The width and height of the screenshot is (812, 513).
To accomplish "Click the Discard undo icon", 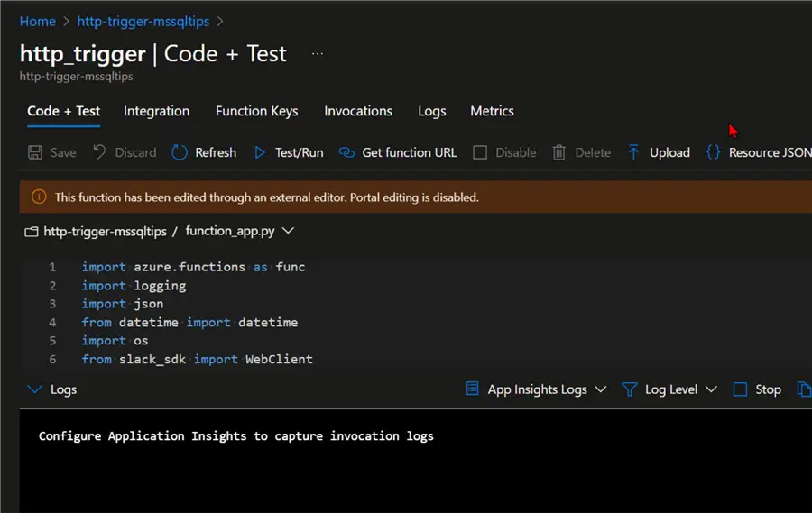I will click(x=99, y=152).
